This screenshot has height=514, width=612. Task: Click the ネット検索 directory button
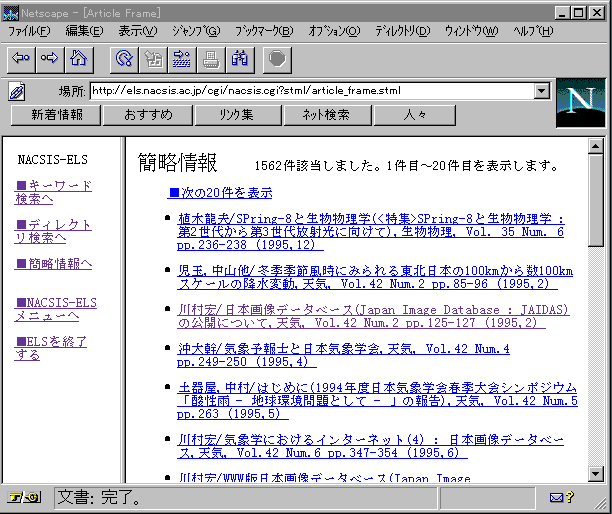(327, 115)
